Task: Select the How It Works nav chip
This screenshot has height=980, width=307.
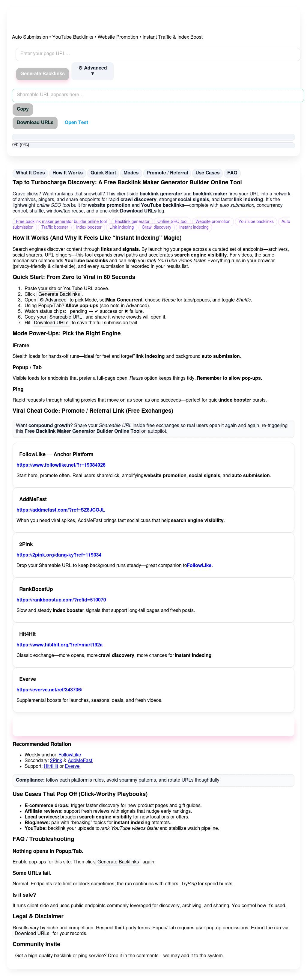Action: (x=67, y=173)
